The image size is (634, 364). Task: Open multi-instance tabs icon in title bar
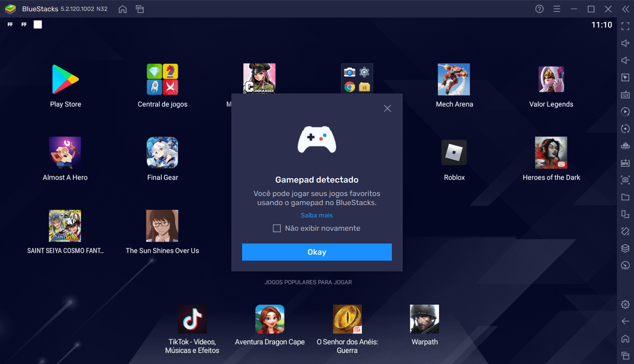pyautogui.click(x=140, y=9)
